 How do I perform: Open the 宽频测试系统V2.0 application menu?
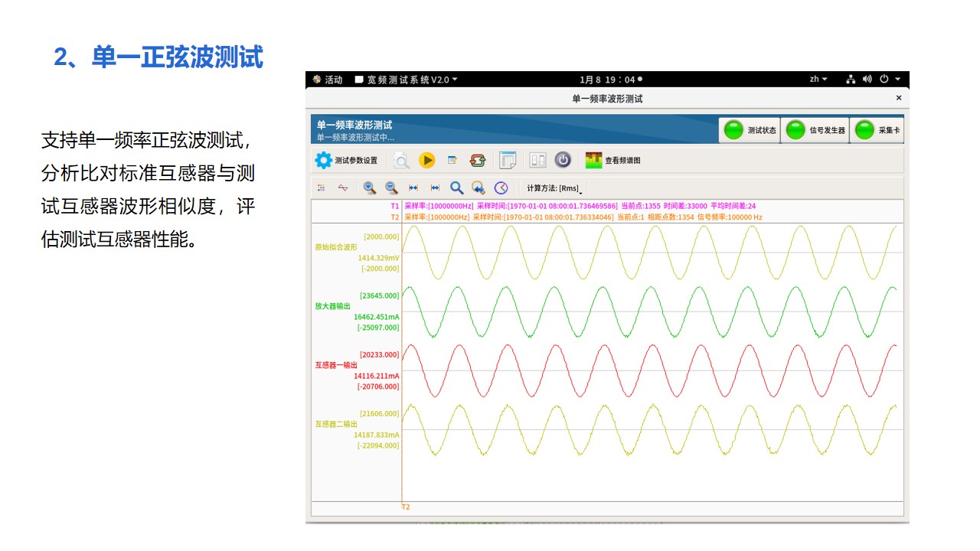[406, 80]
